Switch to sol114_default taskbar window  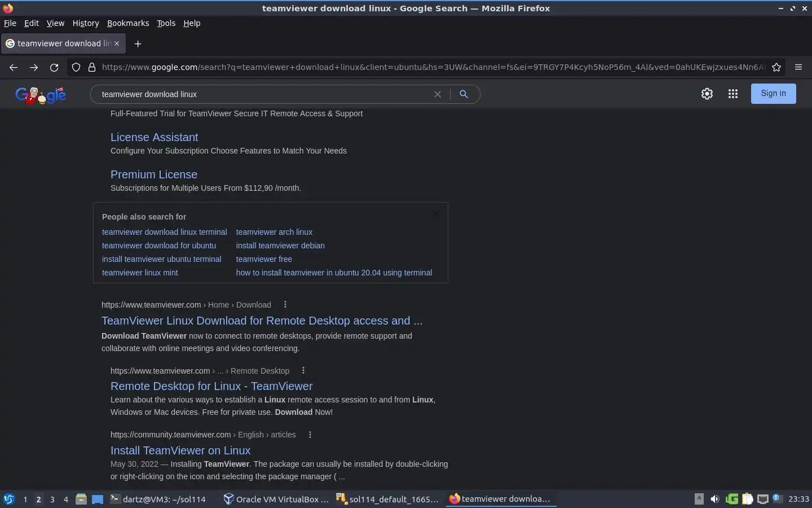click(x=388, y=499)
